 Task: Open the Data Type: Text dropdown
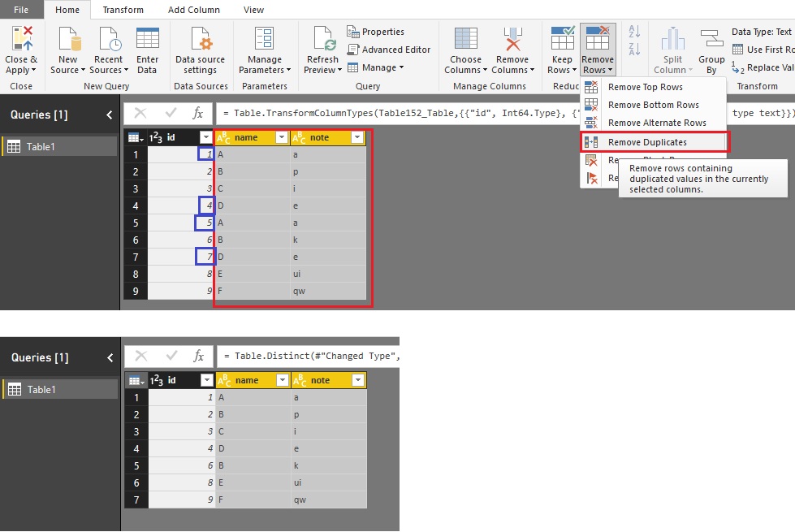[762, 32]
